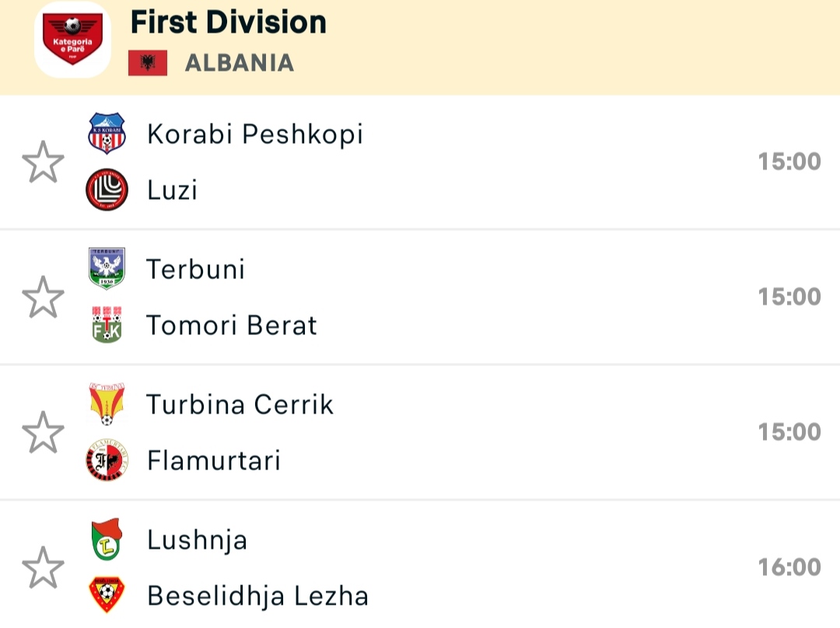Viewport: 840px width, 628px height.
Task: Open the First Division league title
Action: 229,22
